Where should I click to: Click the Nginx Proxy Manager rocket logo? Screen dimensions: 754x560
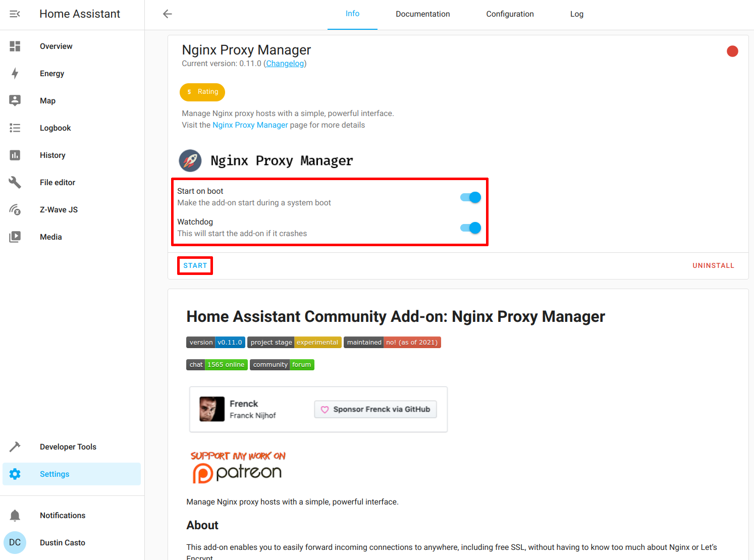pyautogui.click(x=190, y=161)
